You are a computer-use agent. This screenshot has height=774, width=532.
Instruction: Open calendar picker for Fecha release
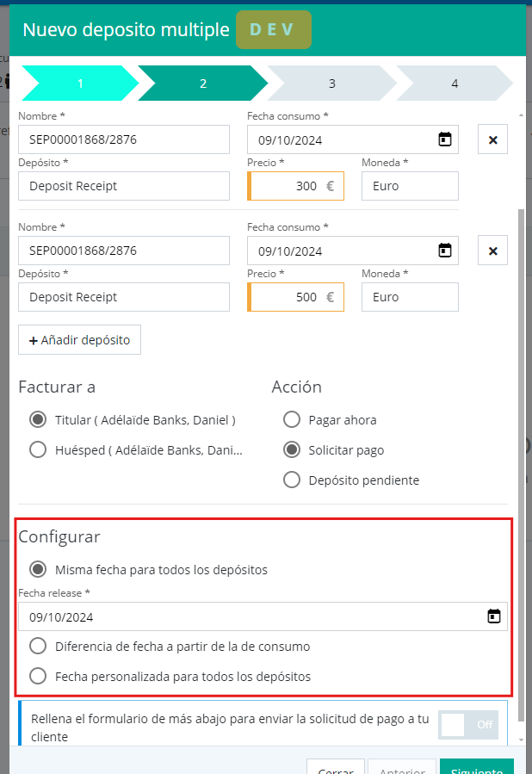point(494,616)
